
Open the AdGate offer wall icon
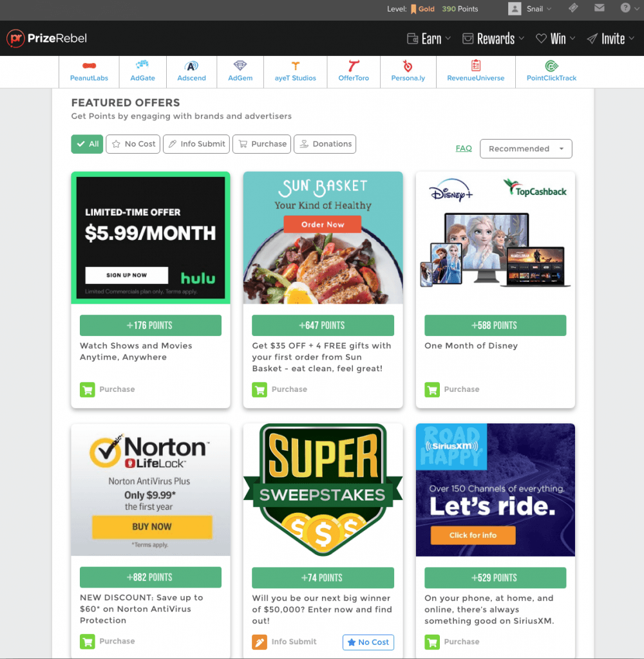pos(142,65)
